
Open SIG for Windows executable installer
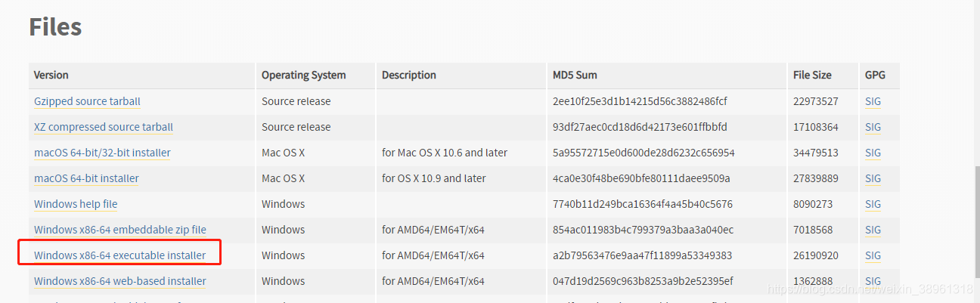(873, 255)
